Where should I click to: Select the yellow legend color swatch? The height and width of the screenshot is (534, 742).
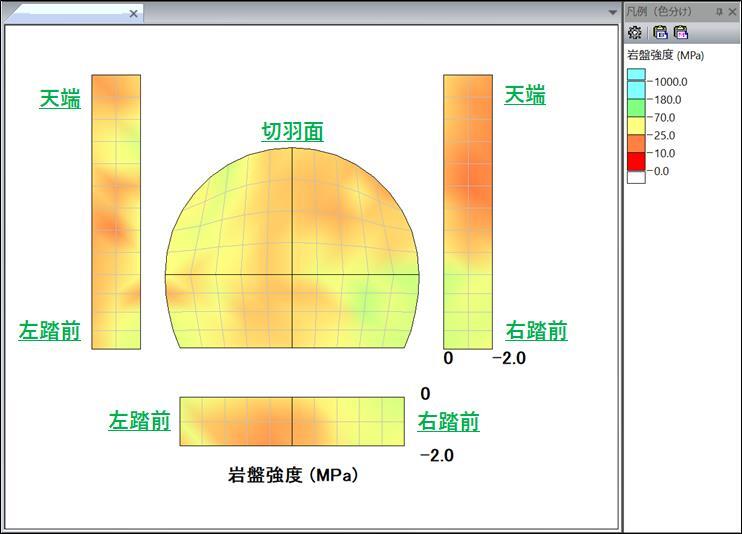pyautogui.click(x=636, y=124)
